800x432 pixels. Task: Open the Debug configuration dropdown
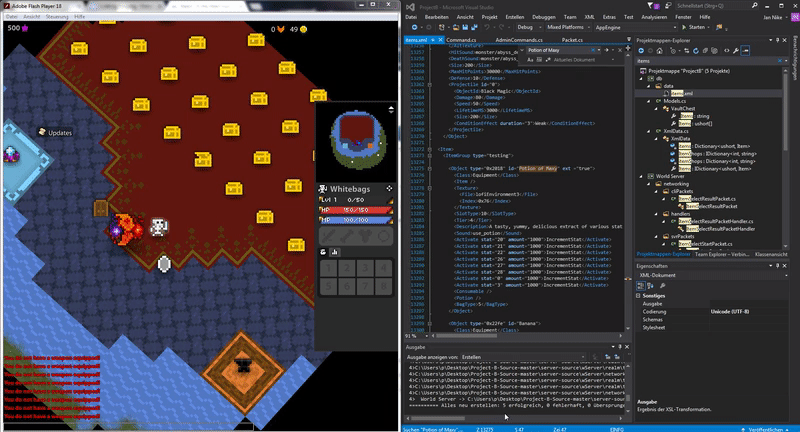click(x=529, y=27)
